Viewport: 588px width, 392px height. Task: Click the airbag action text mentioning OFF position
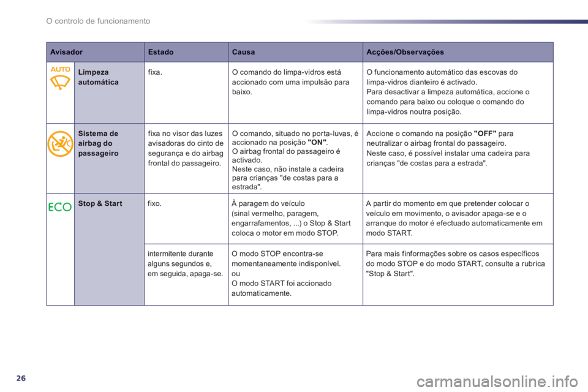pos(450,147)
